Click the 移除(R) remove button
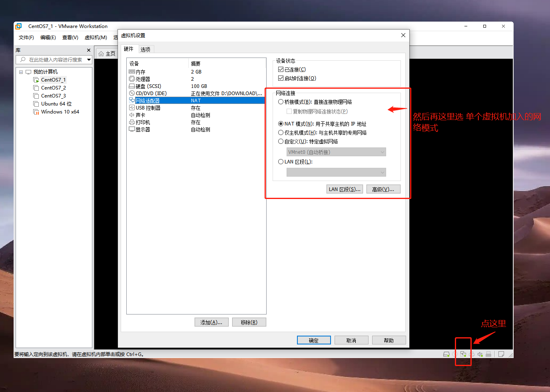The image size is (550, 392). click(249, 322)
